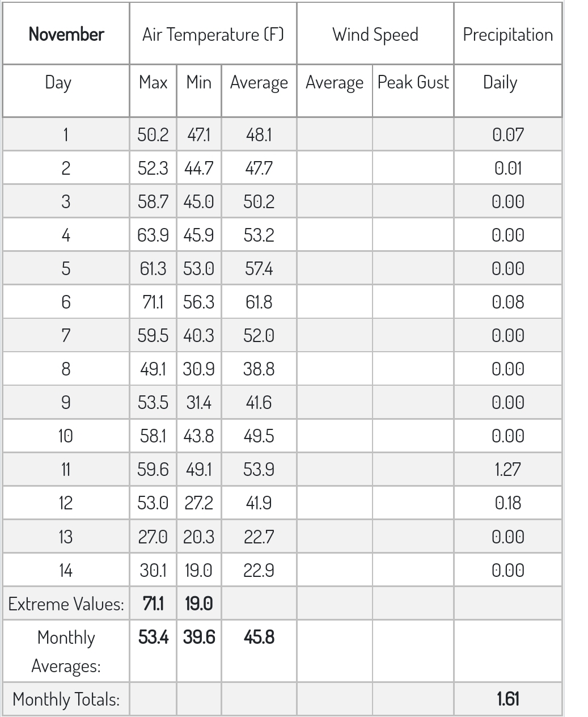Click the Monthly Averages row label
588x717 pixels.
(x=66, y=651)
